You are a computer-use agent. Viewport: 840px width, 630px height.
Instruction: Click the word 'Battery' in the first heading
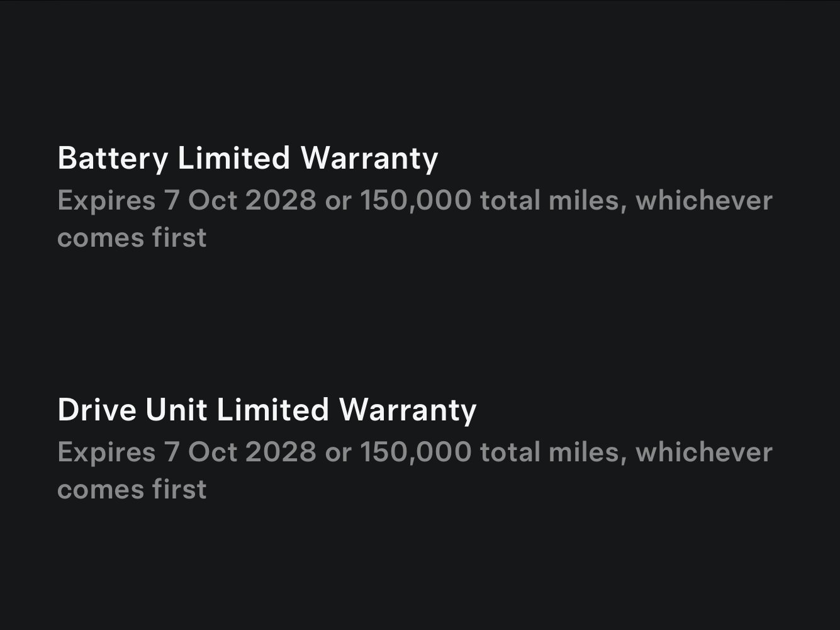pos(113,158)
